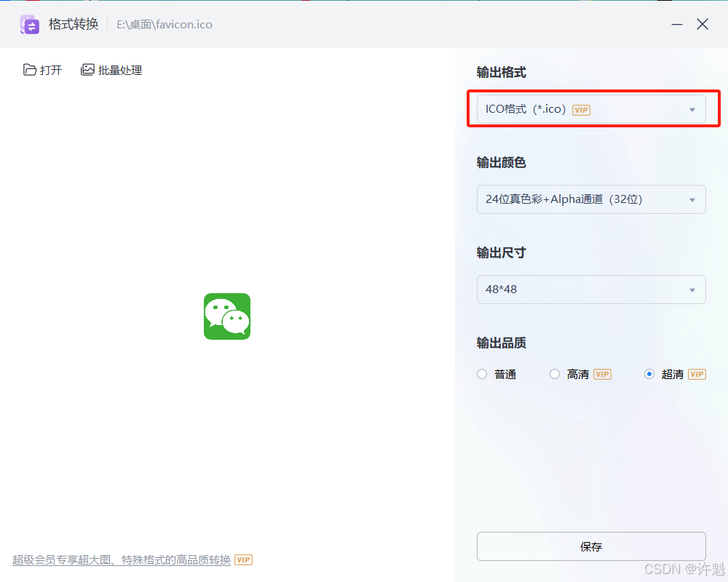Minimize the 格式转换 window

[x=677, y=24]
